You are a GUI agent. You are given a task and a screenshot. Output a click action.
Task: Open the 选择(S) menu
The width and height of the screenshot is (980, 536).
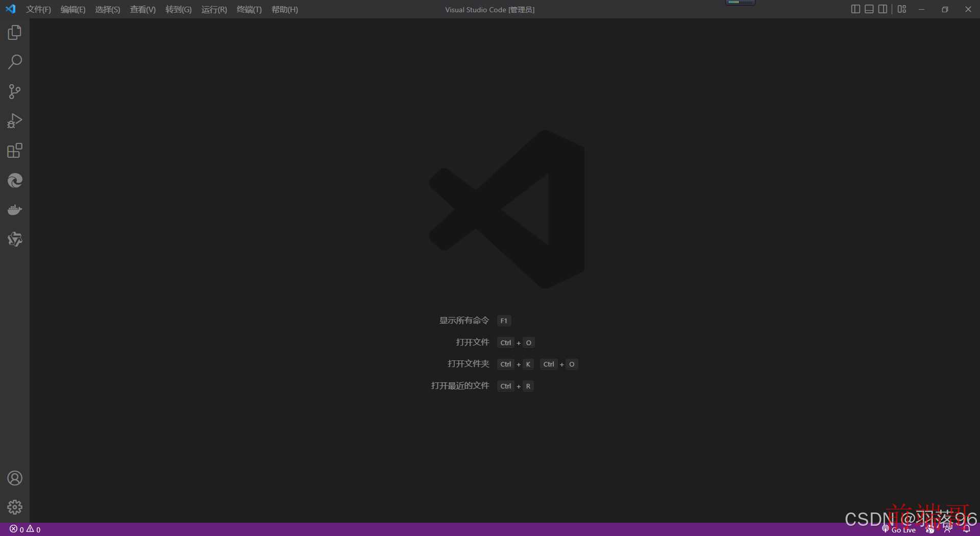click(108, 10)
